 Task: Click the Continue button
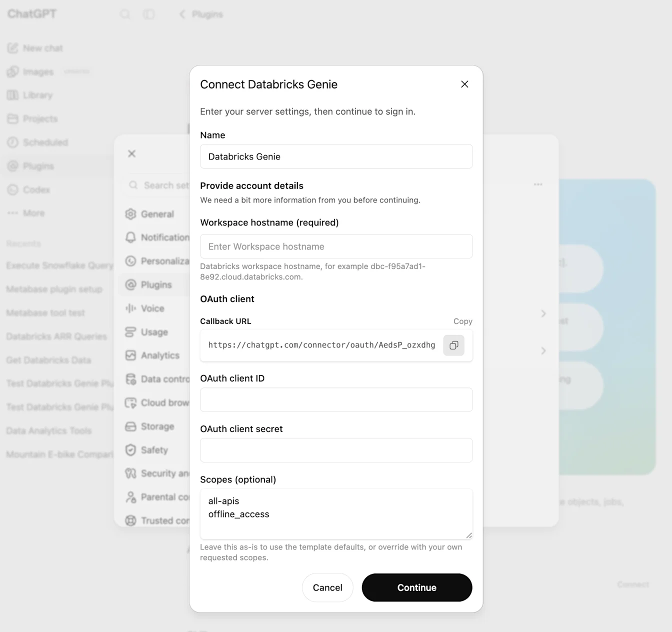click(x=417, y=587)
